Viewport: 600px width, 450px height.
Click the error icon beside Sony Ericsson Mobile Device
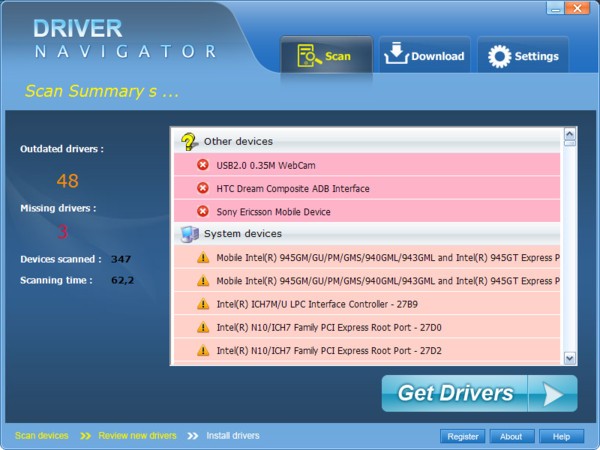pos(203,211)
